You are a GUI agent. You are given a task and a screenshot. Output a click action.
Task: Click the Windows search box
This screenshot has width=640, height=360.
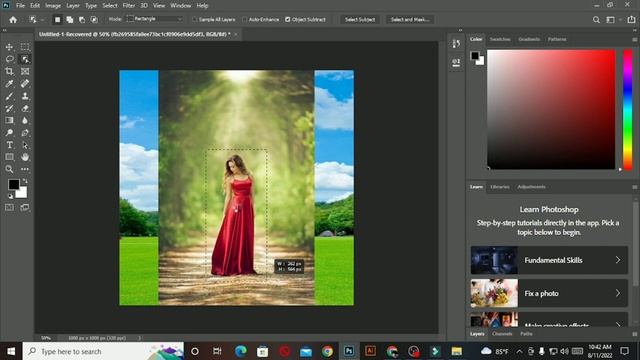point(103,351)
